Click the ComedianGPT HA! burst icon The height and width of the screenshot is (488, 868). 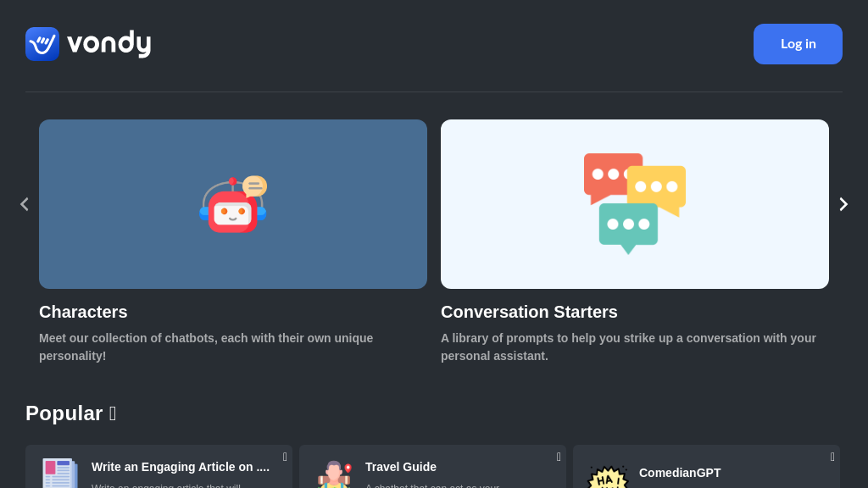[x=607, y=477]
